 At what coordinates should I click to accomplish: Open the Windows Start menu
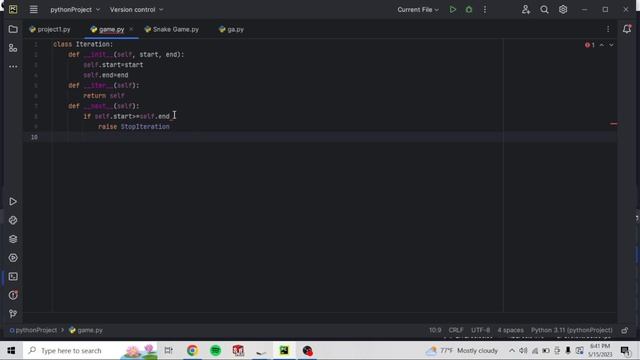(x=11, y=351)
